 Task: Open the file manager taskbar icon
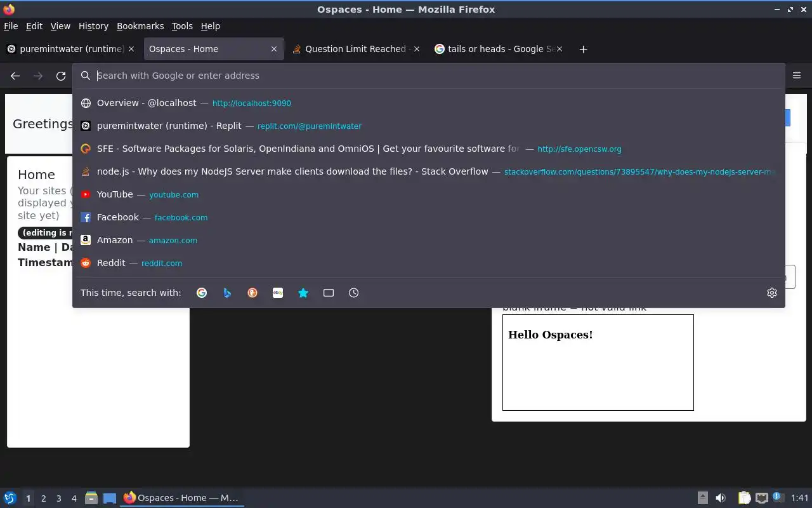tap(91, 498)
